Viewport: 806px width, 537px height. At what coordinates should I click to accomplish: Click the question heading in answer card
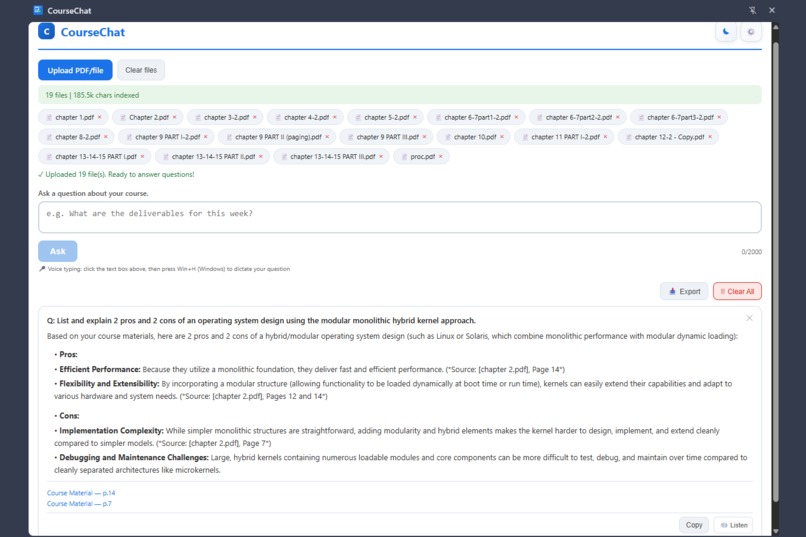261,321
